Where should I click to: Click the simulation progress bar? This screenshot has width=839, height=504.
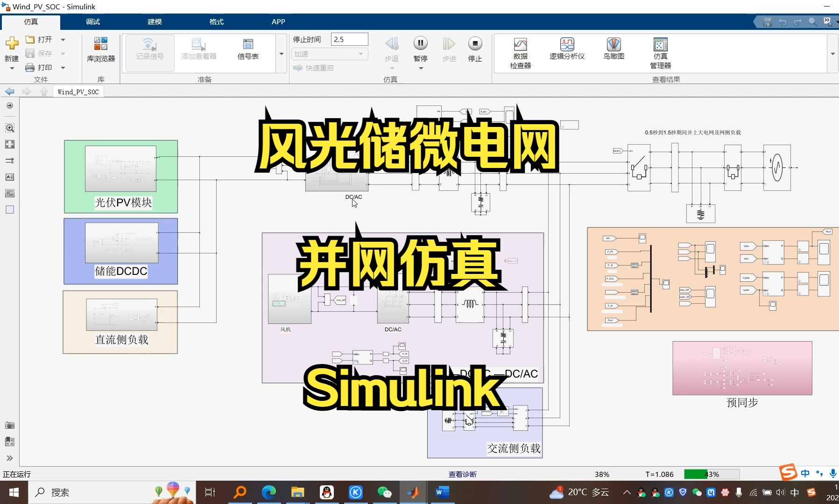[712, 474]
